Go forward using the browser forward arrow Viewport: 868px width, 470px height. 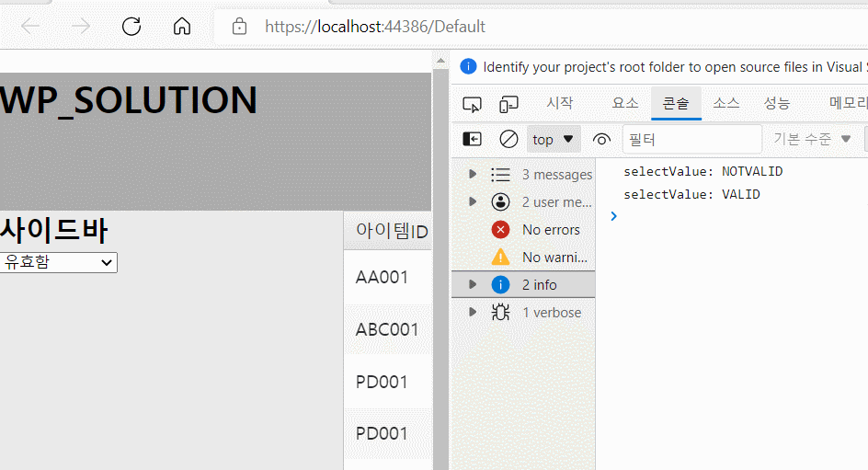click(81, 26)
